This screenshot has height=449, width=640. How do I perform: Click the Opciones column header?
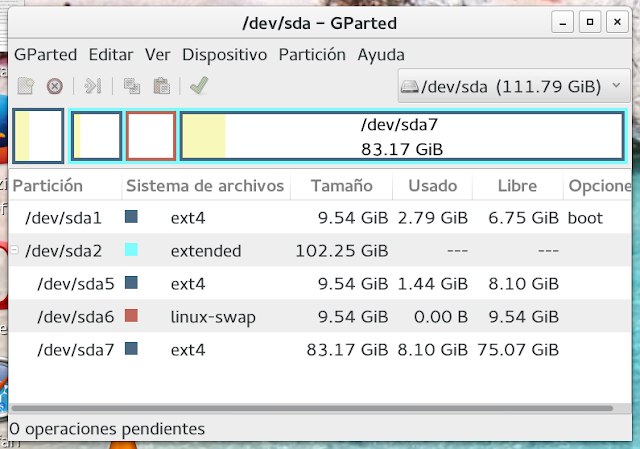click(598, 186)
